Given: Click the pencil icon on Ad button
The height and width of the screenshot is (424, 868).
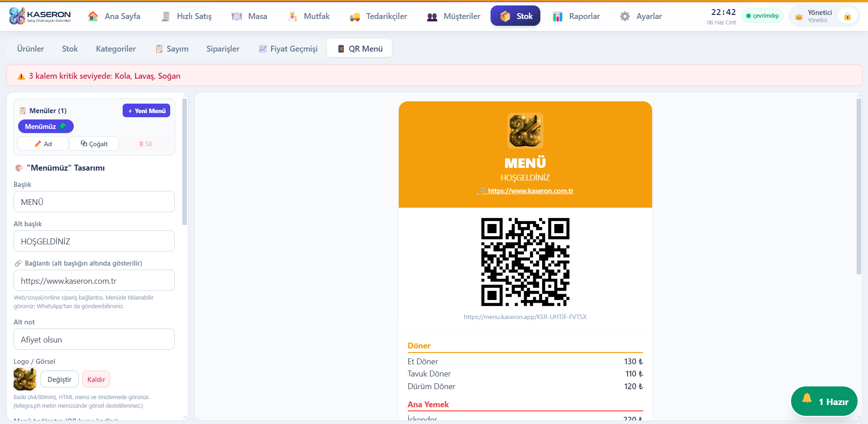Looking at the screenshot, I should (x=38, y=144).
